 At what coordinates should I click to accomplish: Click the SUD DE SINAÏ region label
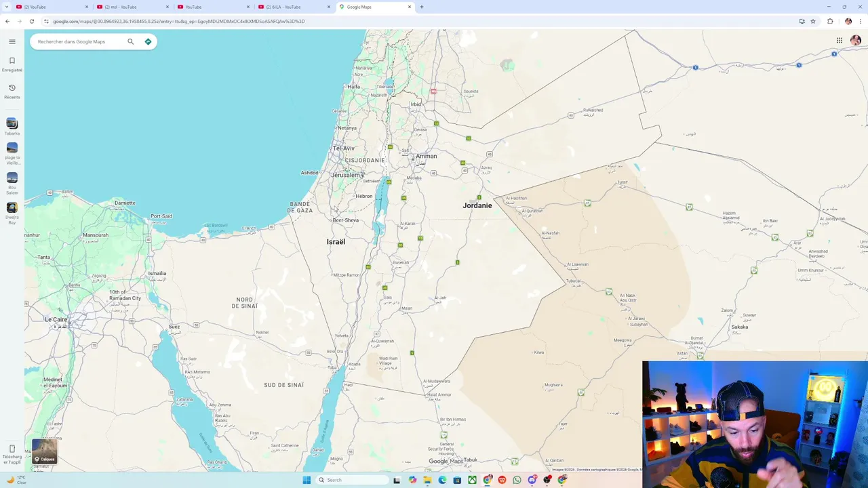(284, 385)
